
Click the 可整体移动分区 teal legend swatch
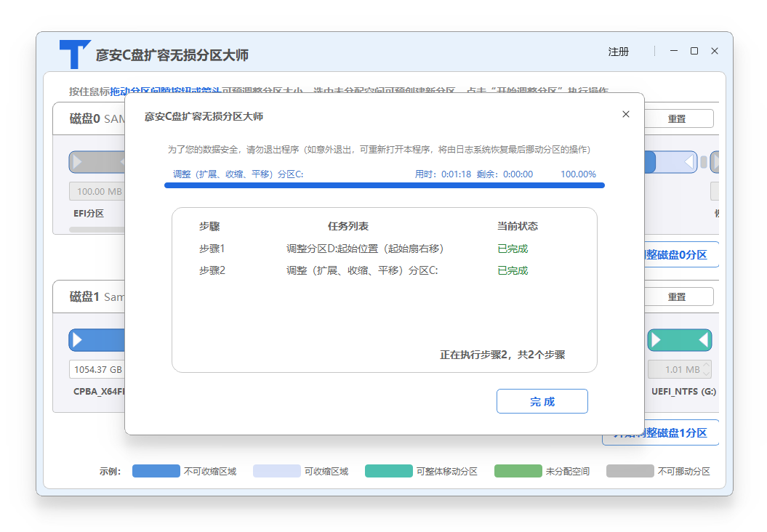389,471
